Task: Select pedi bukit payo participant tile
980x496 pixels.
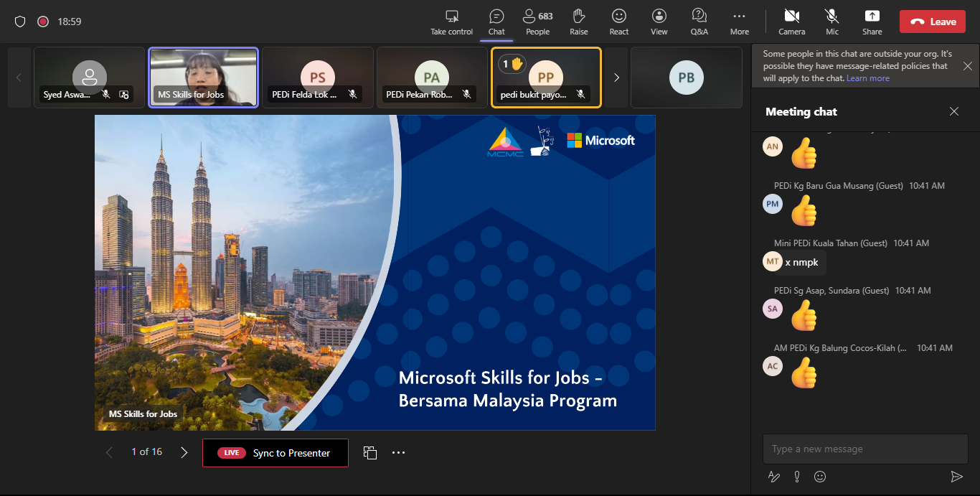Action: [546, 78]
